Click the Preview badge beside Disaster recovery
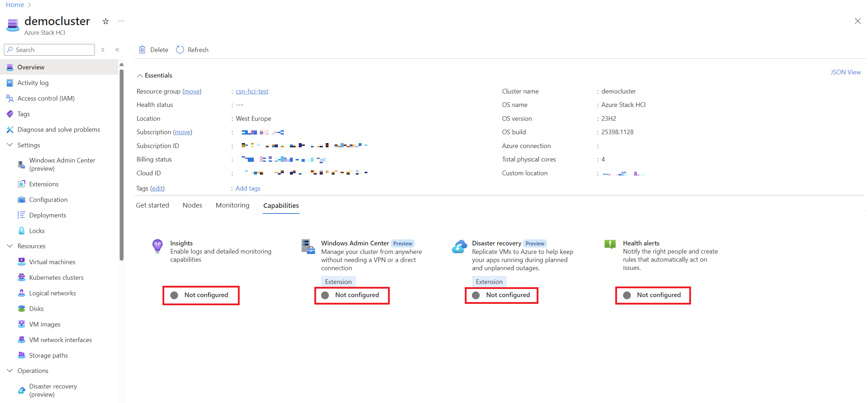This screenshot has width=868, height=403. point(535,244)
